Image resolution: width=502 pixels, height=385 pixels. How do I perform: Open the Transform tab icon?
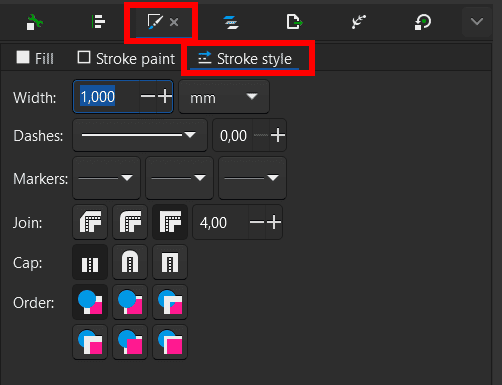tap(423, 22)
